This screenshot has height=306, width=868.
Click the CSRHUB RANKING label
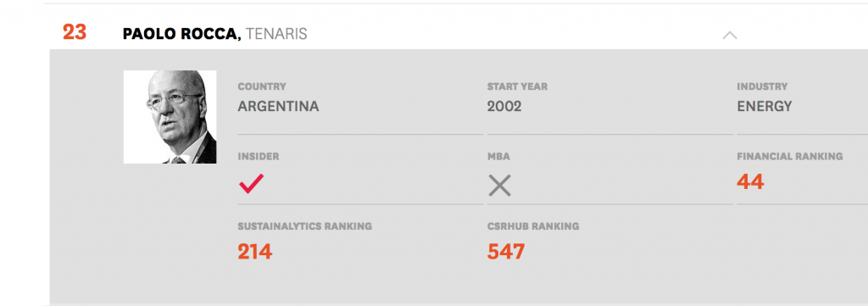533,226
